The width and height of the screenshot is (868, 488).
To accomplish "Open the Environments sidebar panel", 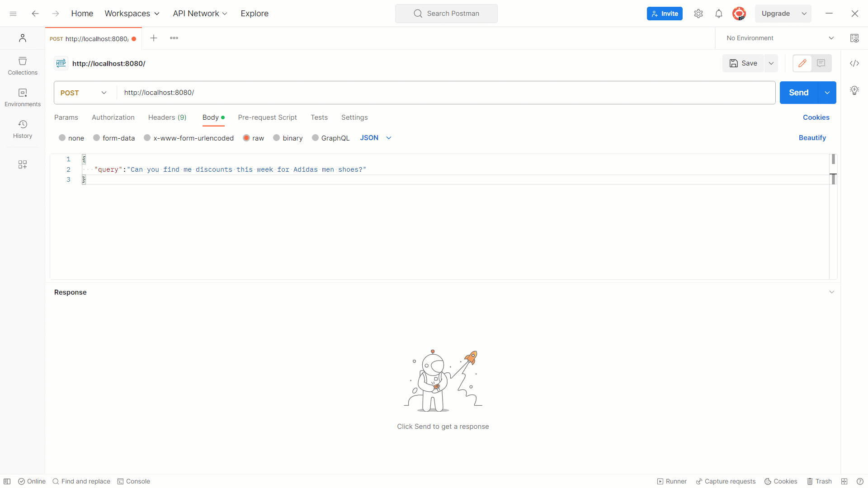I will [22, 97].
